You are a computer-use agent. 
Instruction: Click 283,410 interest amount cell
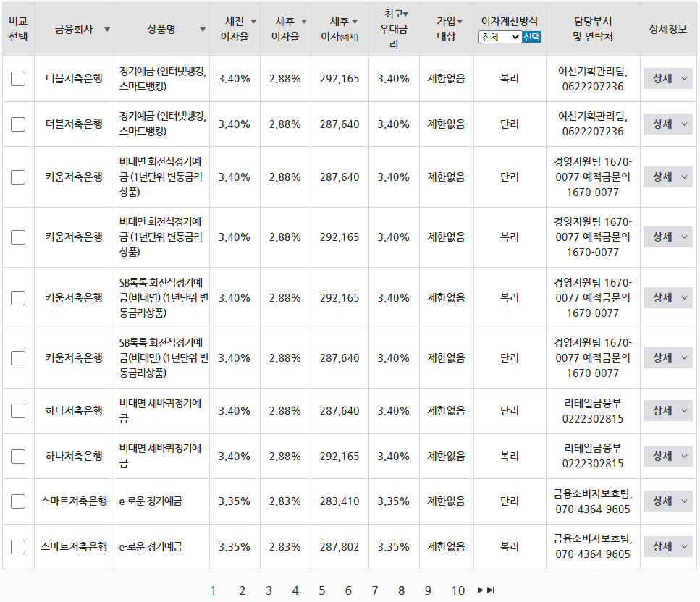click(340, 501)
